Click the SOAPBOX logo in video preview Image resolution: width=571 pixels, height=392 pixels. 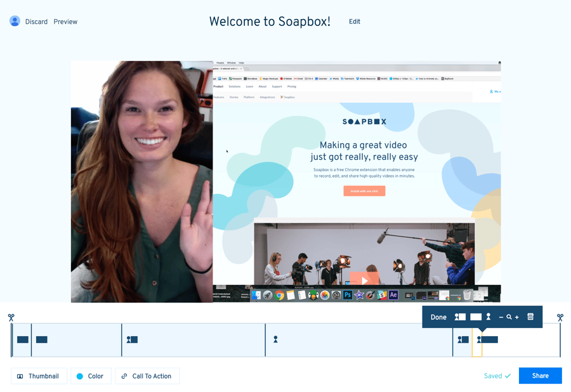pyautogui.click(x=364, y=122)
